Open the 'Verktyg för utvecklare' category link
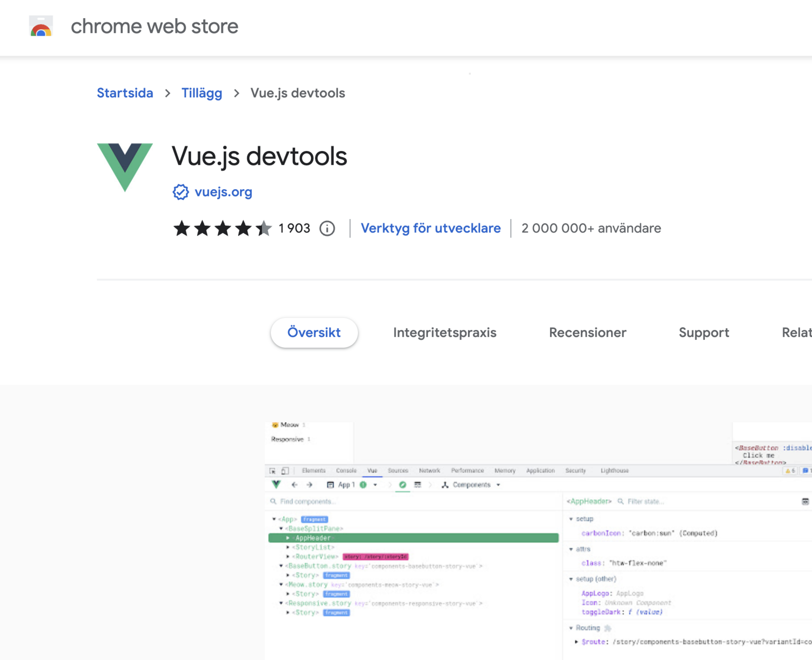The height and width of the screenshot is (660, 812). [x=431, y=228]
